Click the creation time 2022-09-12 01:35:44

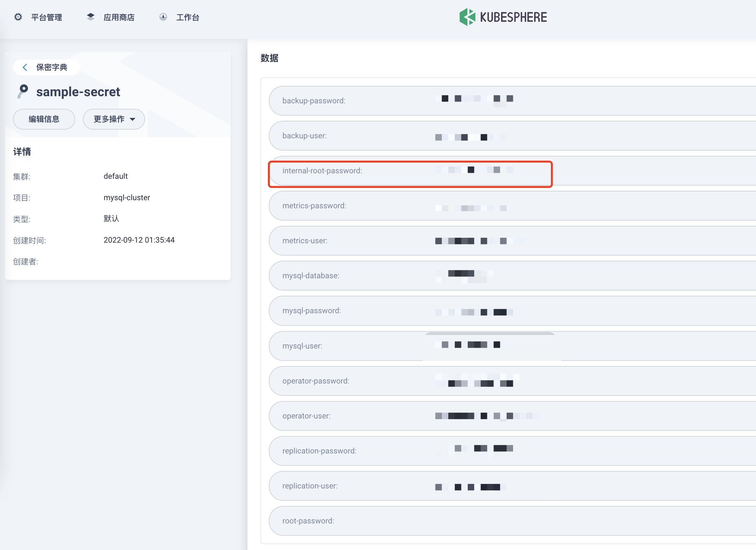pos(139,240)
